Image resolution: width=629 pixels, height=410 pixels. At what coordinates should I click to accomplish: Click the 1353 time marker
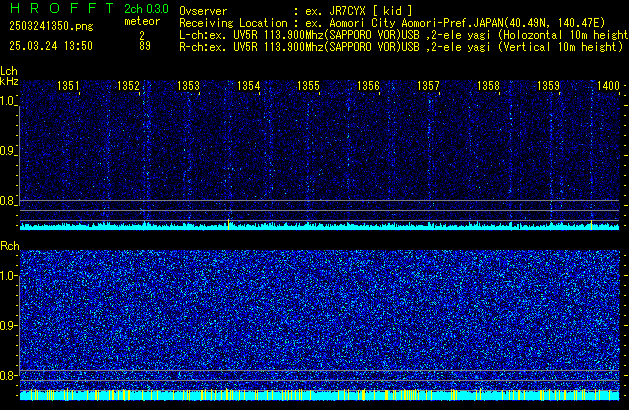pyautogui.click(x=188, y=86)
